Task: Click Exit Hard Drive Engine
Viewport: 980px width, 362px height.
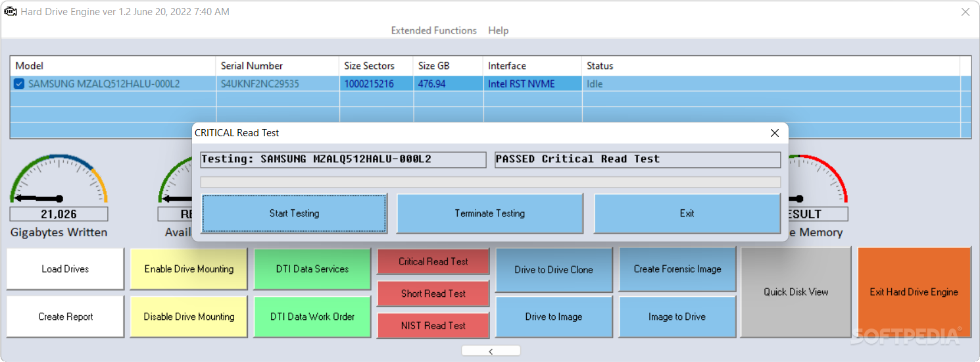Action: [x=914, y=292]
